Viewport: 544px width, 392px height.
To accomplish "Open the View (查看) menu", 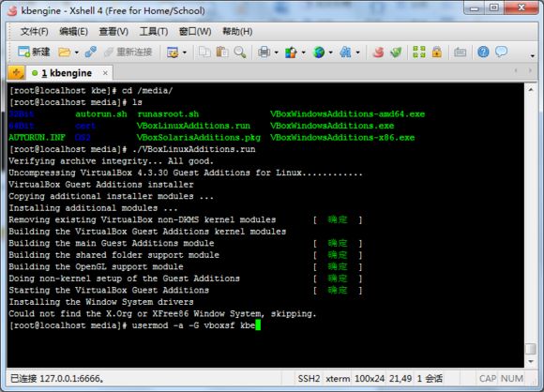I will coord(113,32).
